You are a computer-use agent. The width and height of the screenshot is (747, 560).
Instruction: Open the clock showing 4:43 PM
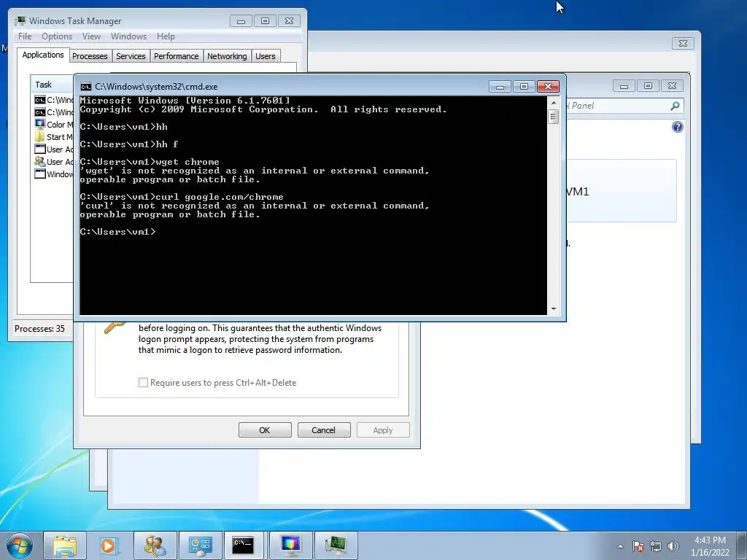pyautogui.click(x=710, y=546)
